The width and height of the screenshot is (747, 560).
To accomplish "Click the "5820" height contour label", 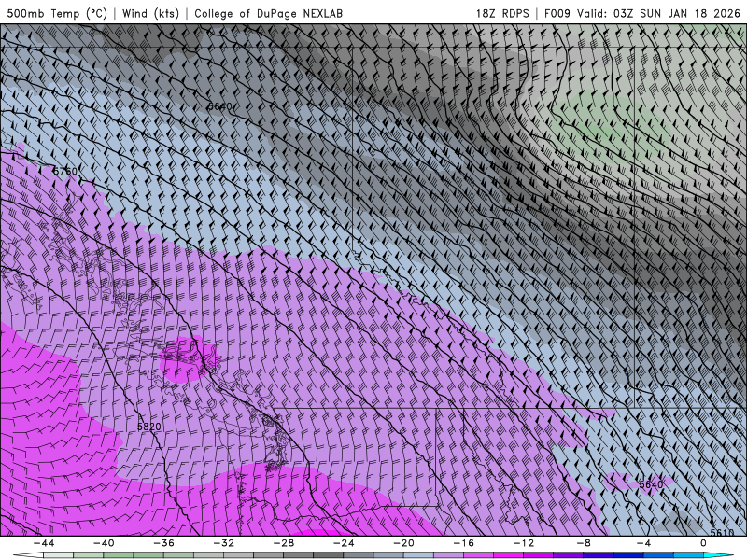I will coord(148,427).
